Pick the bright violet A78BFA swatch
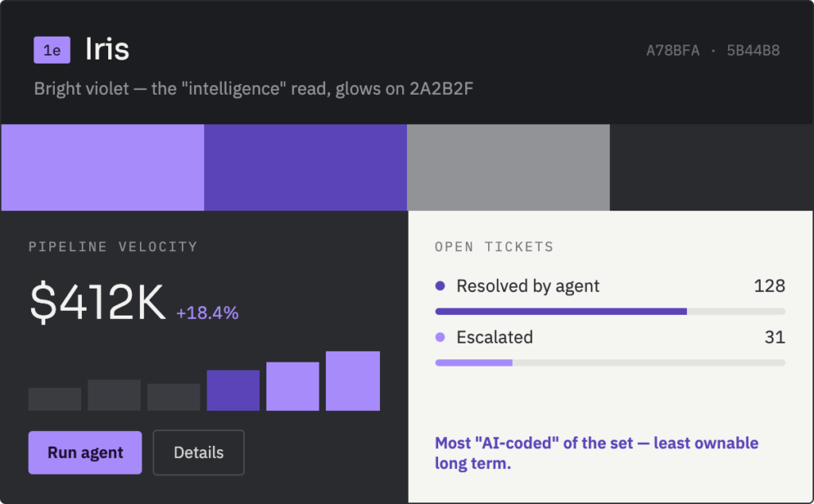The image size is (814, 504). tap(103, 167)
